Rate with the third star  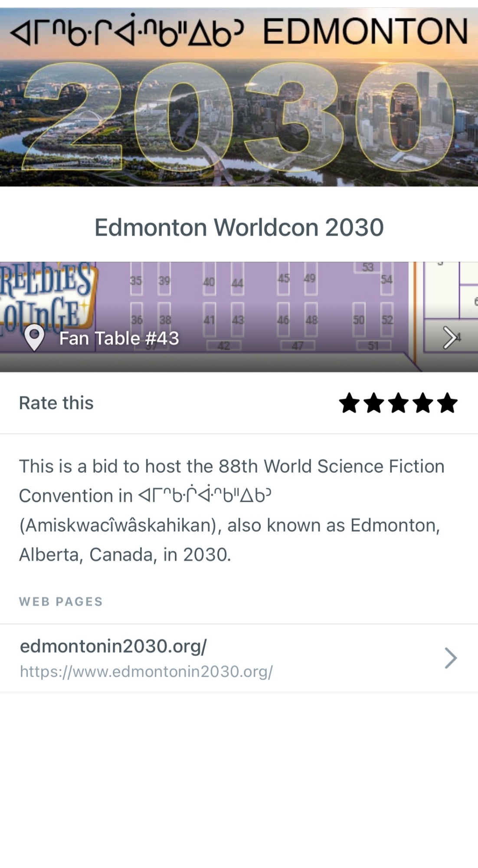398,403
